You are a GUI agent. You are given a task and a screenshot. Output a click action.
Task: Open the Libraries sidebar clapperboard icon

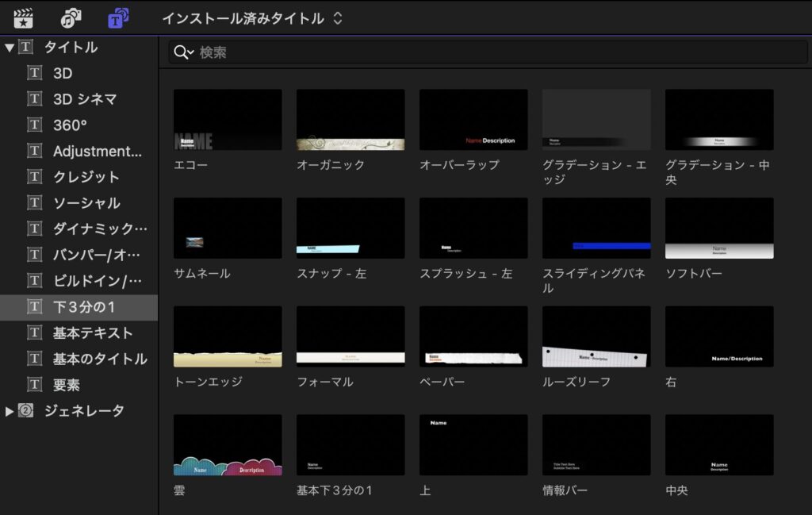(23, 17)
